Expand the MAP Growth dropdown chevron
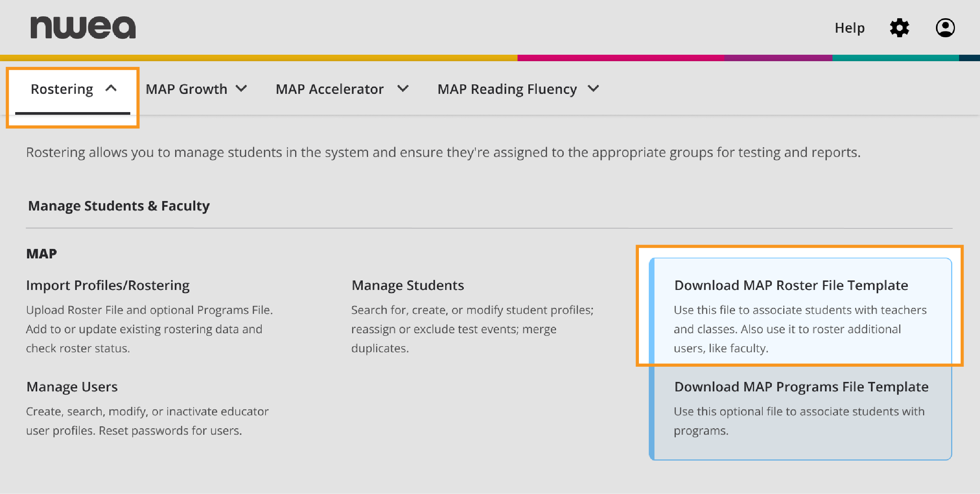Viewport: 980px width, 494px height. click(241, 89)
